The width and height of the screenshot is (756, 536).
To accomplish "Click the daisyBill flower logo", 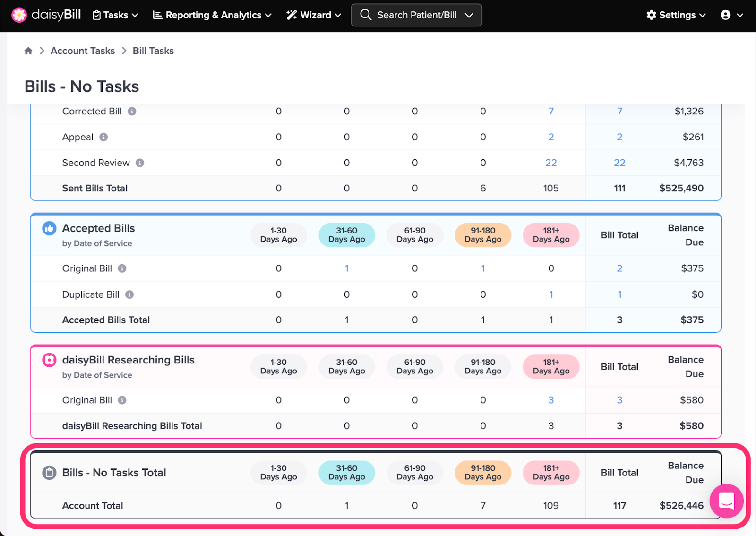I will pyautogui.click(x=19, y=15).
